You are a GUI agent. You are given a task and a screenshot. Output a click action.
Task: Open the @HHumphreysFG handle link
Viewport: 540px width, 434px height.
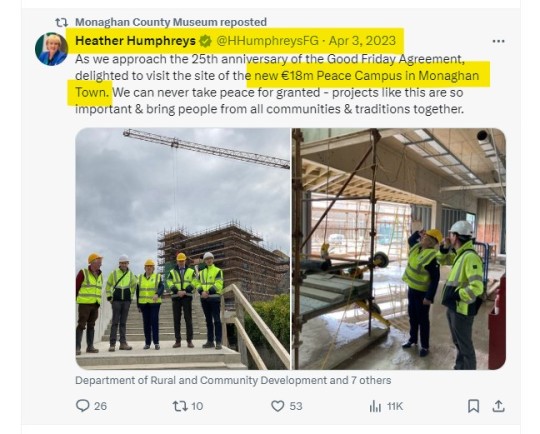coord(268,41)
